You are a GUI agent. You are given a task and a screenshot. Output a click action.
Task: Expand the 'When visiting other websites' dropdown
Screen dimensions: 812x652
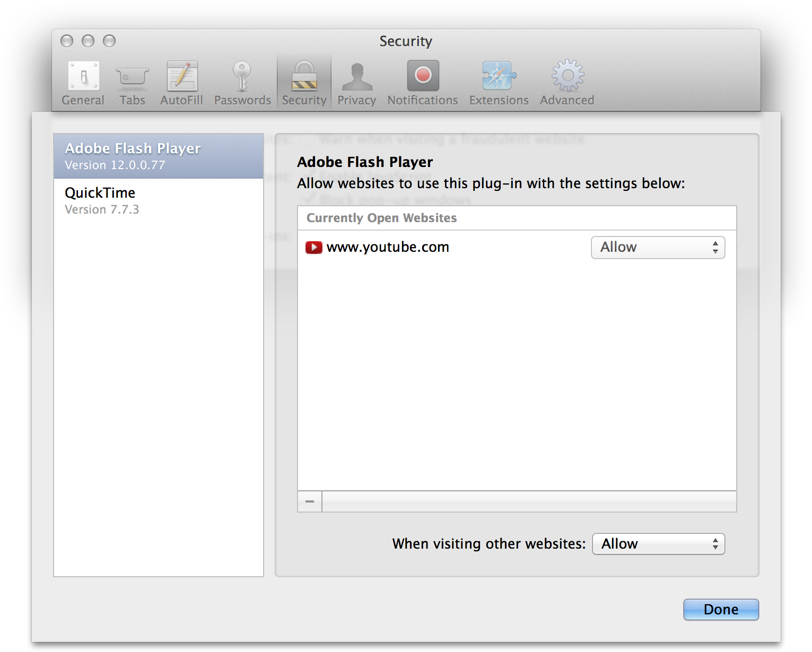coord(658,544)
